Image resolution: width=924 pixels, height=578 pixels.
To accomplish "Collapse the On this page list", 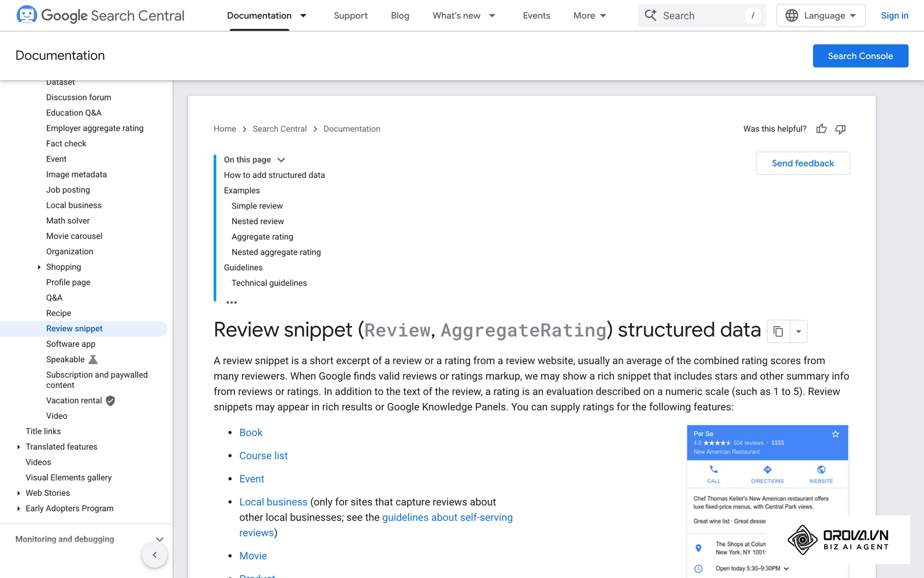I will click(x=281, y=160).
